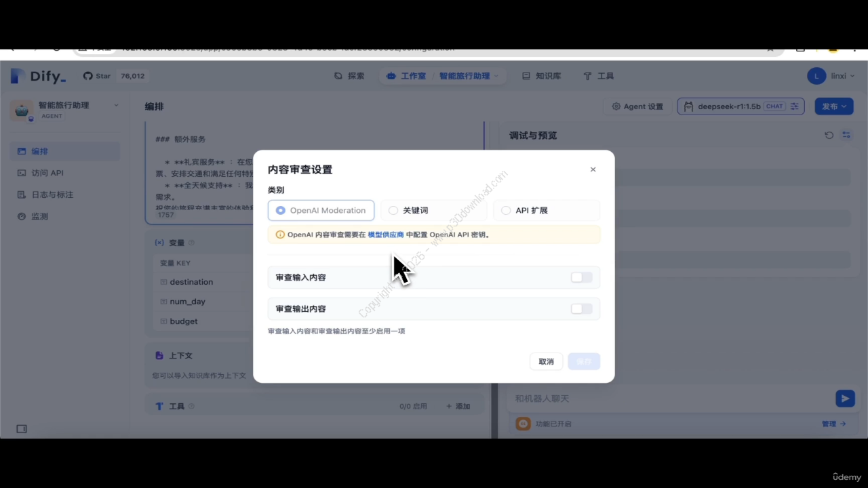
Task: Close the content moderation settings dialog
Action: click(593, 169)
